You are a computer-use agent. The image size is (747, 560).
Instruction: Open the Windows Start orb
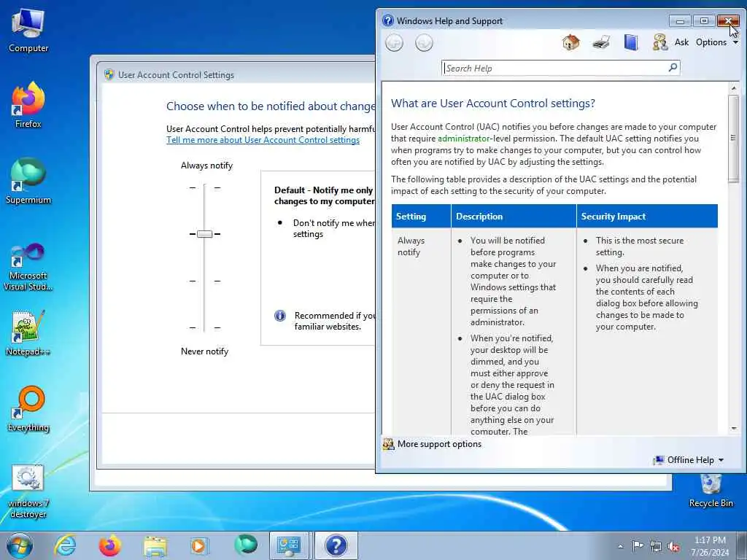[x=20, y=545]
